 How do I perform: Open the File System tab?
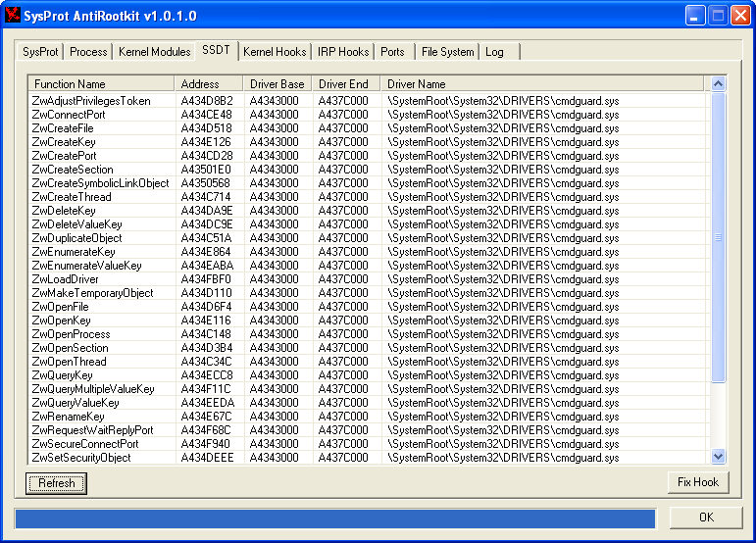(447, 52)
